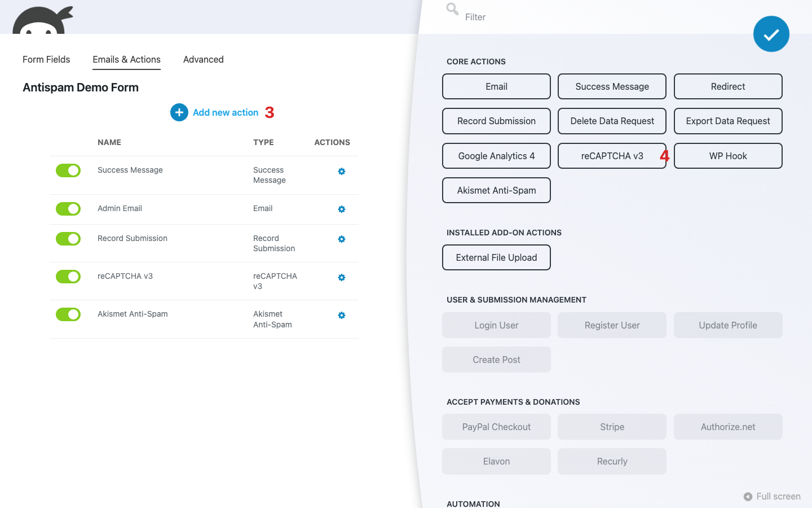The image size is (812, 508).
Task: Click the CORE ACTIONS section heading
Action: [x=476, y=62]
